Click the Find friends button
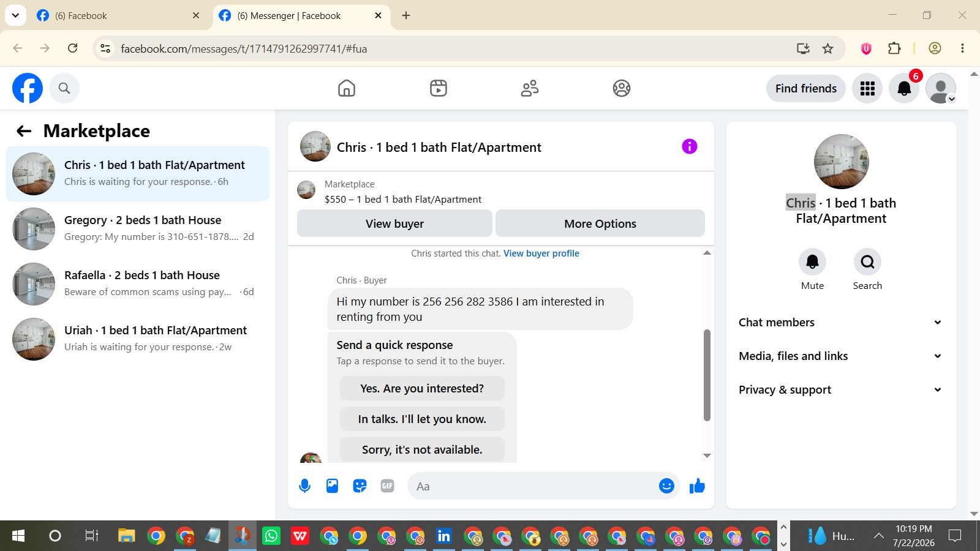 [x=806, y=88]
